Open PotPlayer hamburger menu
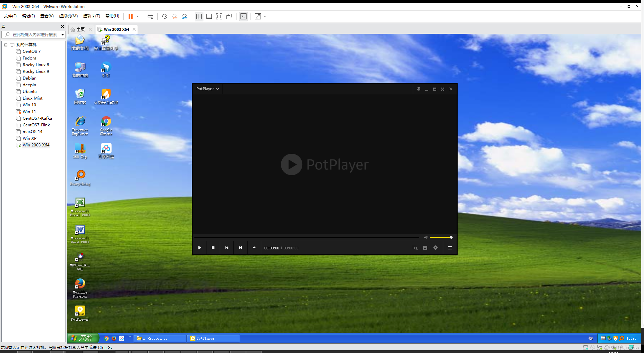 coord(450,248)
